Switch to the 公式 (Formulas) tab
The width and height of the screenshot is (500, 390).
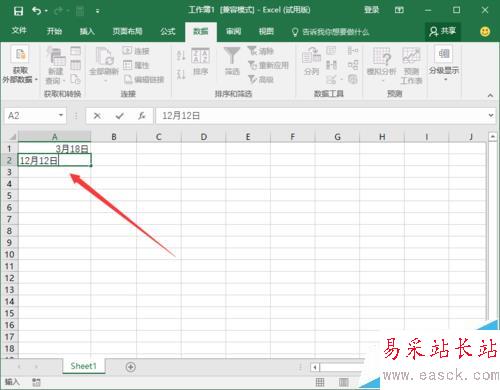pyautogui.click(x=168, y=31)
